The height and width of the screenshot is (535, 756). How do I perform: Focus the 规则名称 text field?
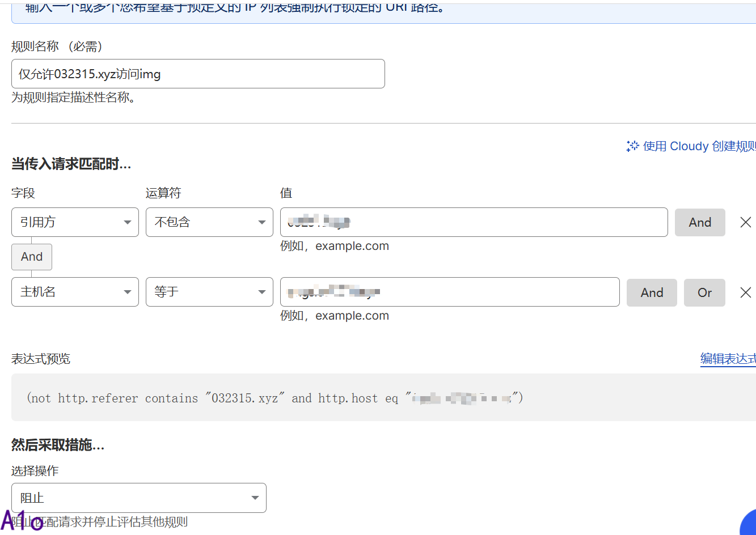point(198,74)
